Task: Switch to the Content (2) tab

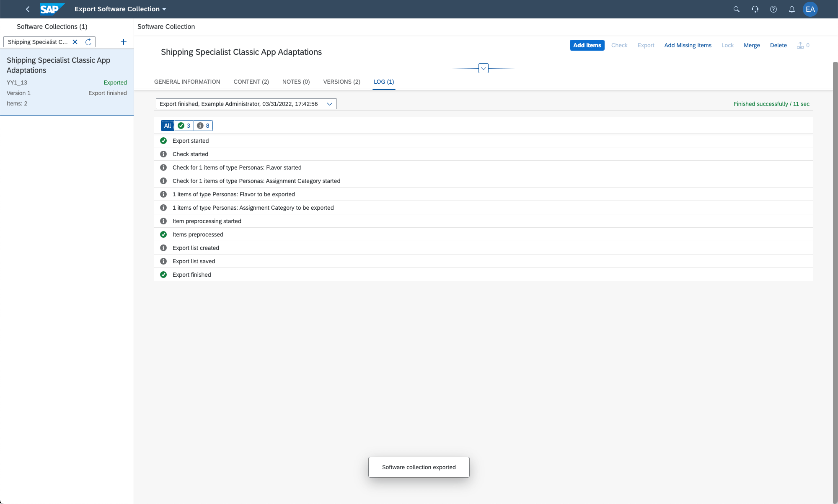Action: 251,82
